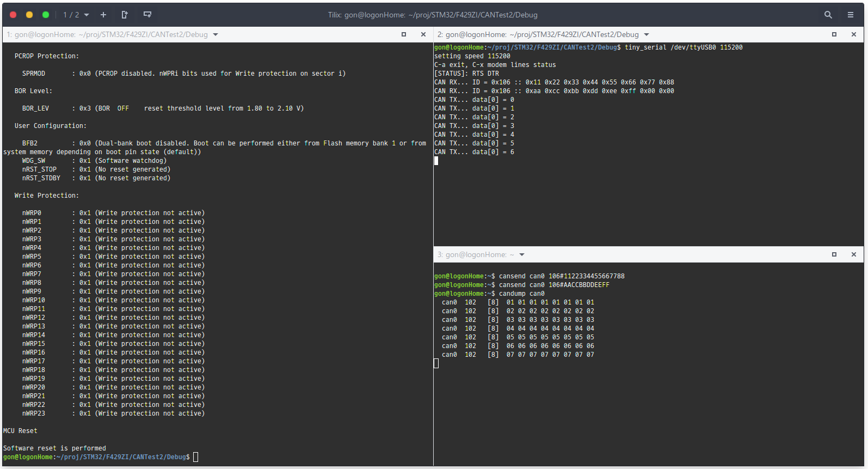
Task: Click 'CAN TX... data[0] = 6' line
Action: pyautogui.click(x=474, y=152)
